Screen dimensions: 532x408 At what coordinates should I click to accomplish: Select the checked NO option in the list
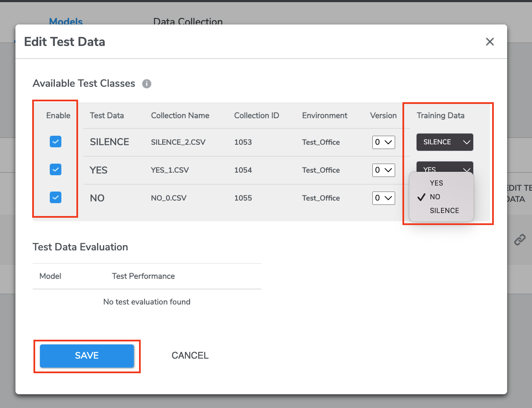(435, 197)
